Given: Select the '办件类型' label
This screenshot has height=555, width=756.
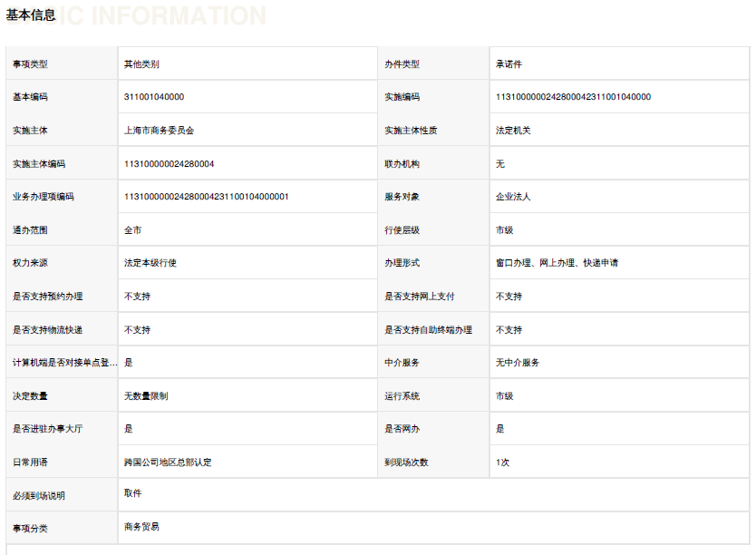Looking at the screenshot, I should coord(402,64).
